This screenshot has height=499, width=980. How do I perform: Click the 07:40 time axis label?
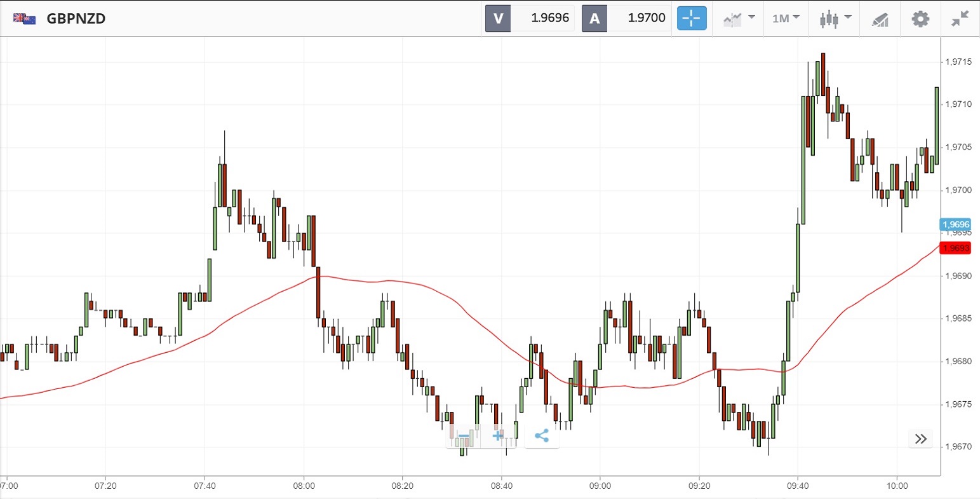pos(205,486)
